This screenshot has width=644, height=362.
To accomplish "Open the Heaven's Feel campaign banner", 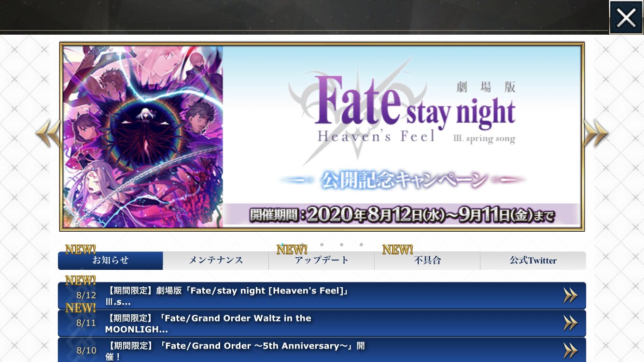I will tap(322, 137).
